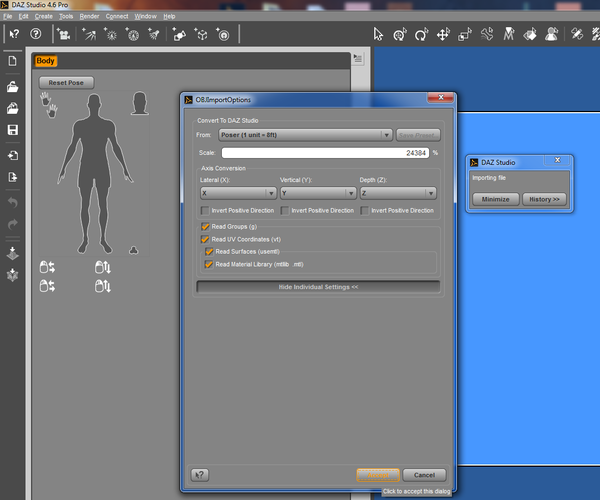Viewport: 600px width, 500px height.
Task: Open the Render menu
Action: click(89, 16)
